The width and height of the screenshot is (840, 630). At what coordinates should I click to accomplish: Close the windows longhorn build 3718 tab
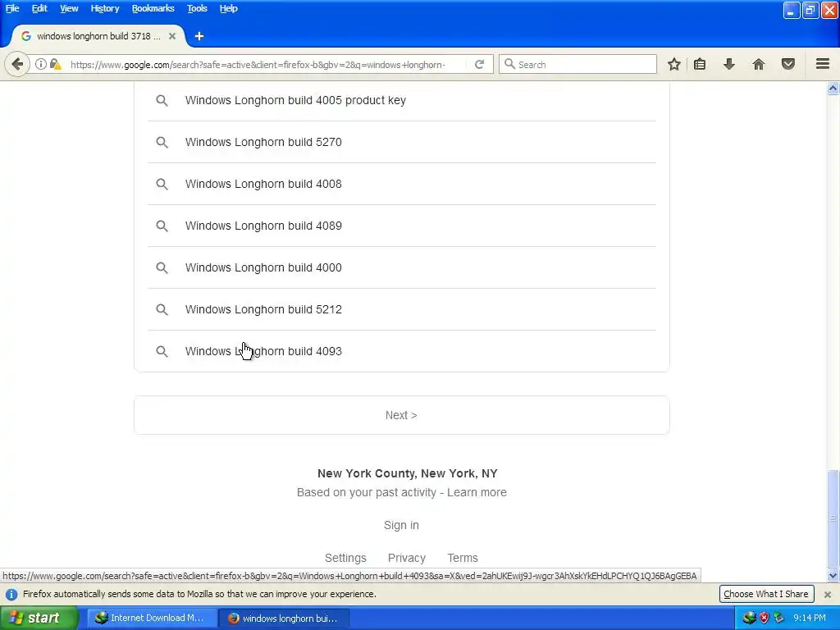coord(172,36)
